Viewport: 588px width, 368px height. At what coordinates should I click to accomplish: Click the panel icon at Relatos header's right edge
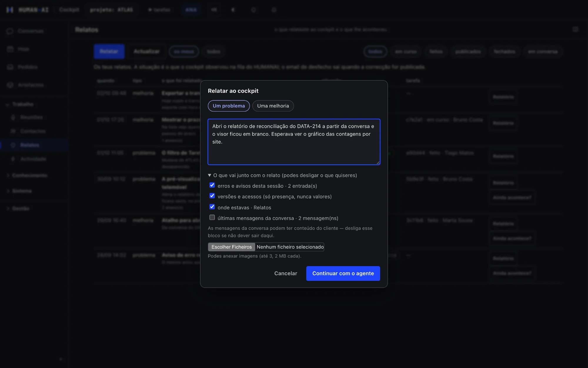[x=575, y=29]
